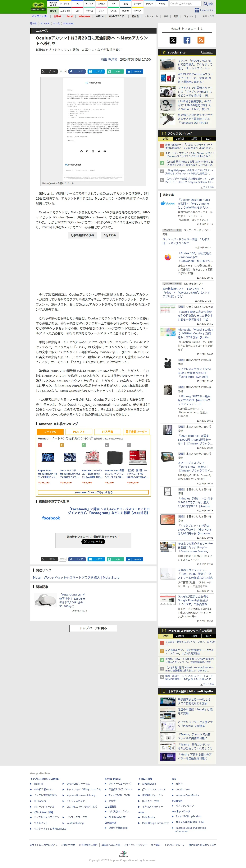Select 1カ月 tab in アクセスランキング
Screen dimensions: 246x868
[x=209, y=138]
